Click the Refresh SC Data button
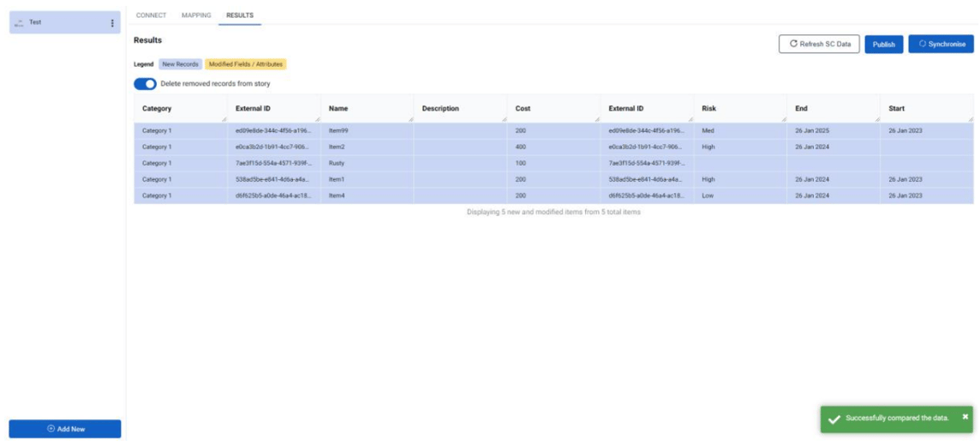 tap(818, 44)
